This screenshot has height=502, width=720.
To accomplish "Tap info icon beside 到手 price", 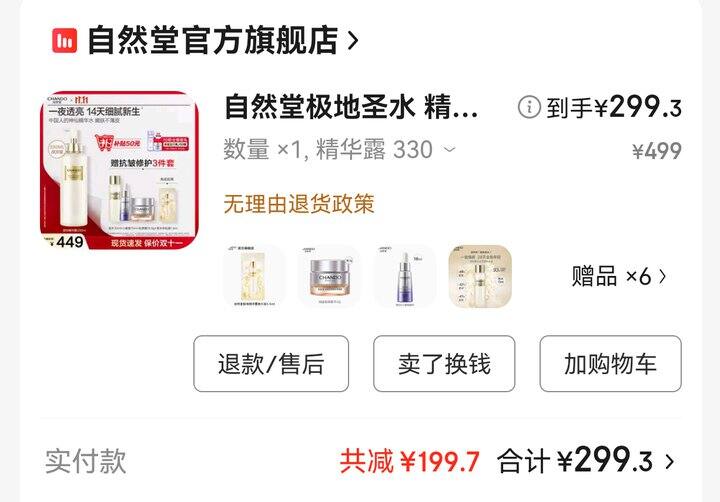I will point(529,107).
